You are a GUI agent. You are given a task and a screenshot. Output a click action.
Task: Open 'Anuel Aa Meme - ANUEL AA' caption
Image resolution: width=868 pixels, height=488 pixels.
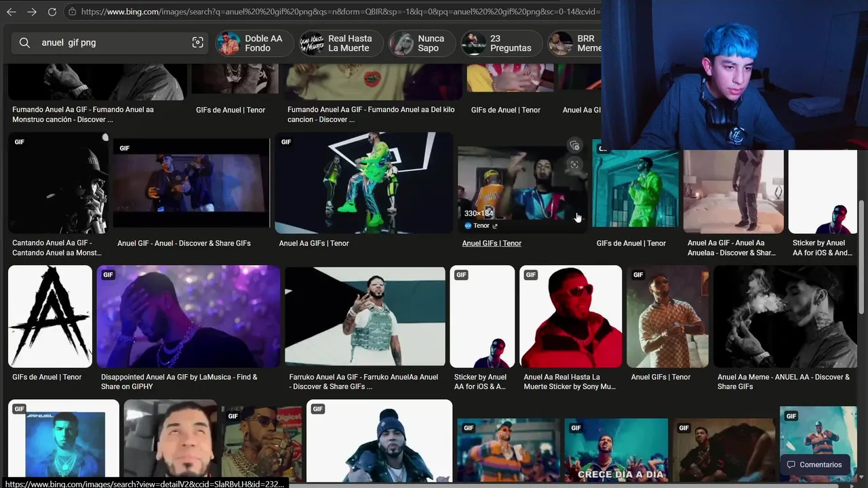click(783, 382)
